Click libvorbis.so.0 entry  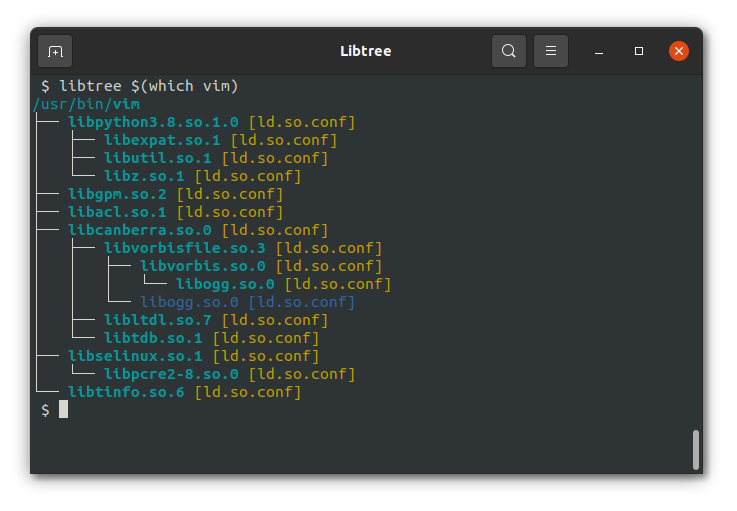pos(203,266)
